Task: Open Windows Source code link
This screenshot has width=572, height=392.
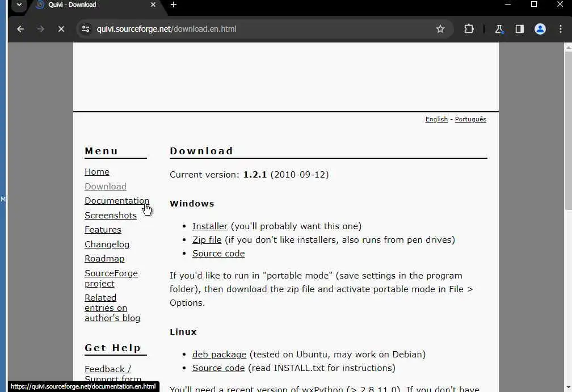Action: [218, 254]
